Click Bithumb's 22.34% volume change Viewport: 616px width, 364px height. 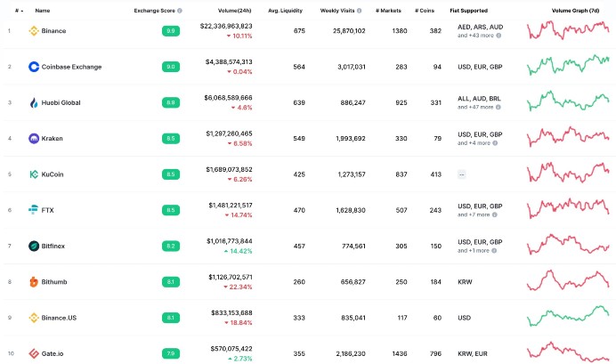coord(238,287)
